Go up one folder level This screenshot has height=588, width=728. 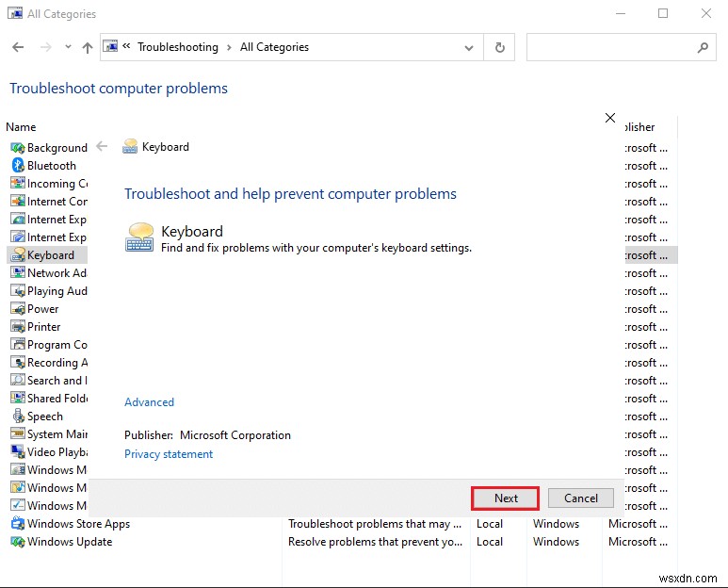tap(88, 47)
